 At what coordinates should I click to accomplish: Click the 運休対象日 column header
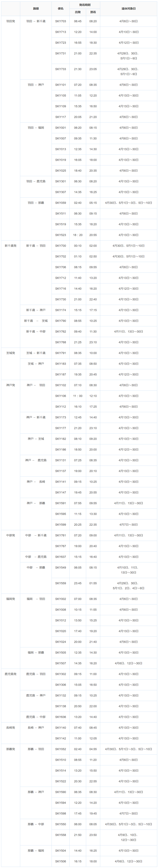[128, 8]
